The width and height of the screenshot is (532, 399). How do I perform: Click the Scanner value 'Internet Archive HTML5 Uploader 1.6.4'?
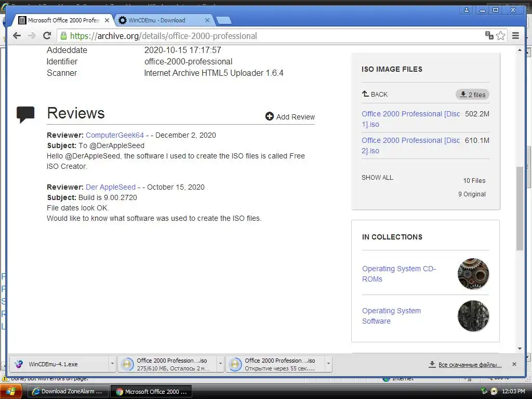click(214, 73)
